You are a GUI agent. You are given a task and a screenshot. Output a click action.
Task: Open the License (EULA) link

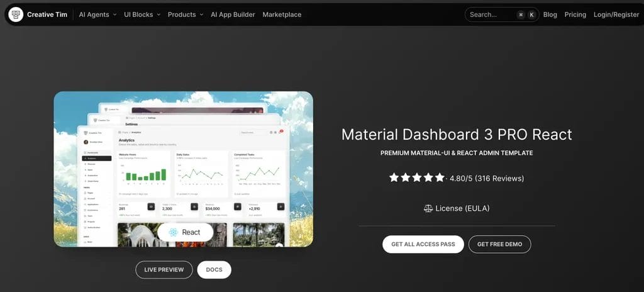(462, 208)
